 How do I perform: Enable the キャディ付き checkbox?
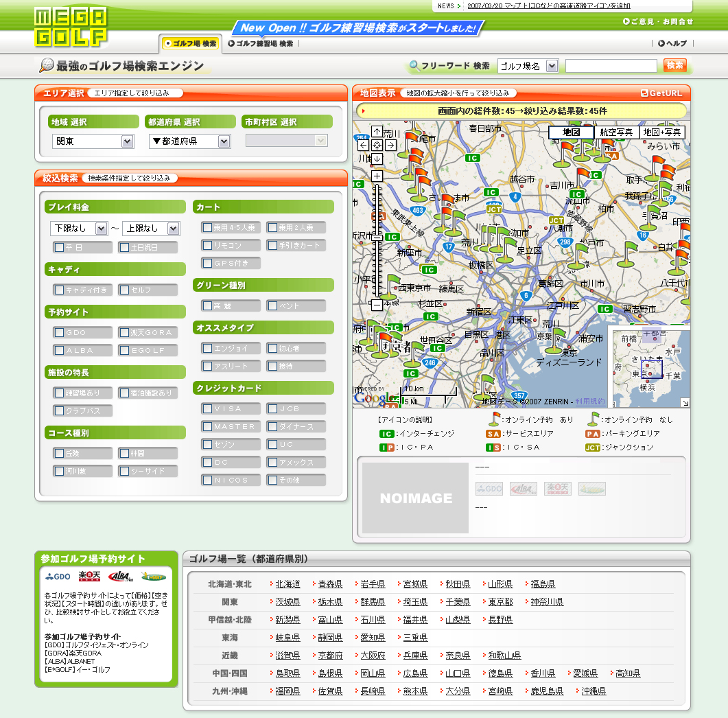pyautogui.click(x=60, y=290)
